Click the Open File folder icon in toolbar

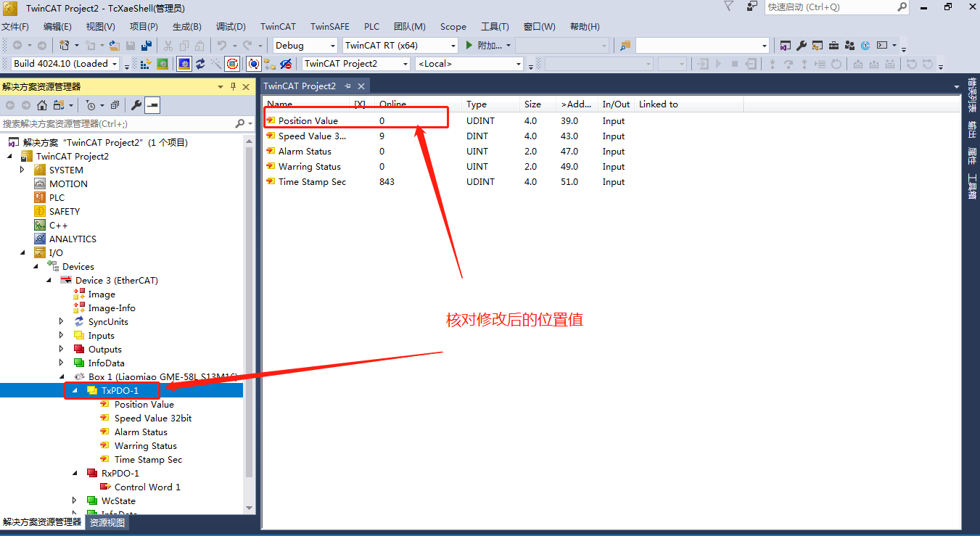pos(115,46)
